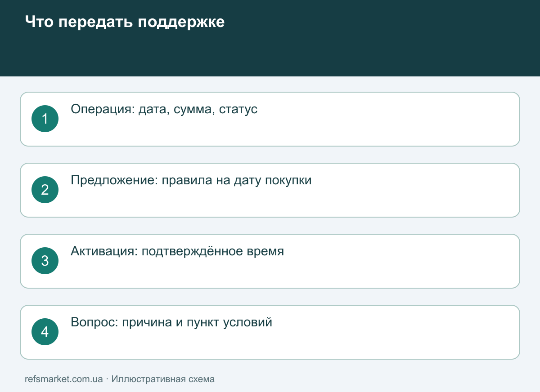Click the text "Вопрос: причина и пункт условий"

point(171,322)
